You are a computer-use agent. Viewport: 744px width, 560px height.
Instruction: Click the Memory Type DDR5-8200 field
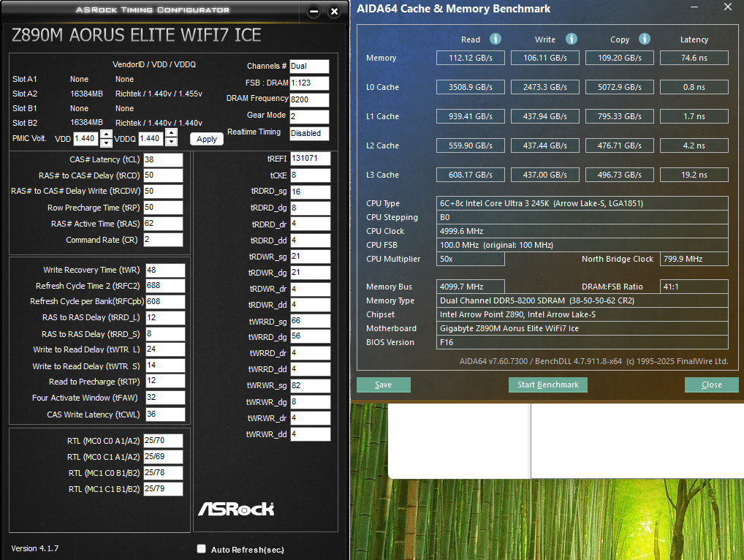tap(582, 300)
